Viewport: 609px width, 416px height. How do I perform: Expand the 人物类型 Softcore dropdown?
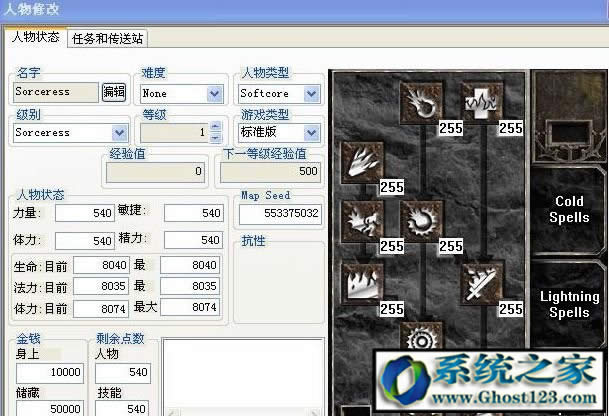[x=311, y=94]
